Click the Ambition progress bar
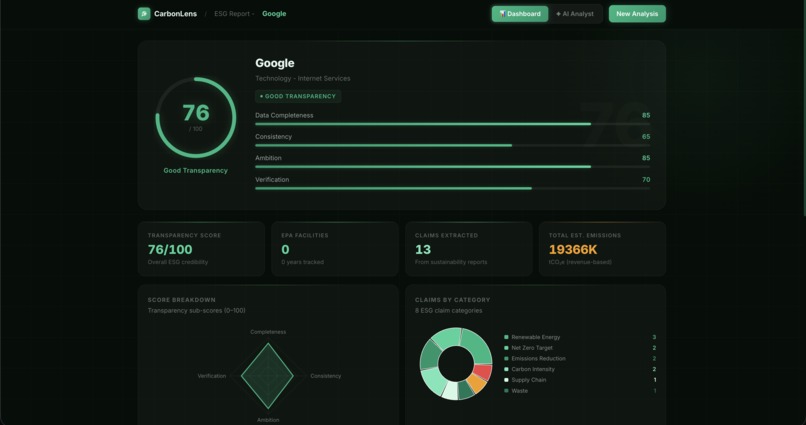 click(452, 167)
